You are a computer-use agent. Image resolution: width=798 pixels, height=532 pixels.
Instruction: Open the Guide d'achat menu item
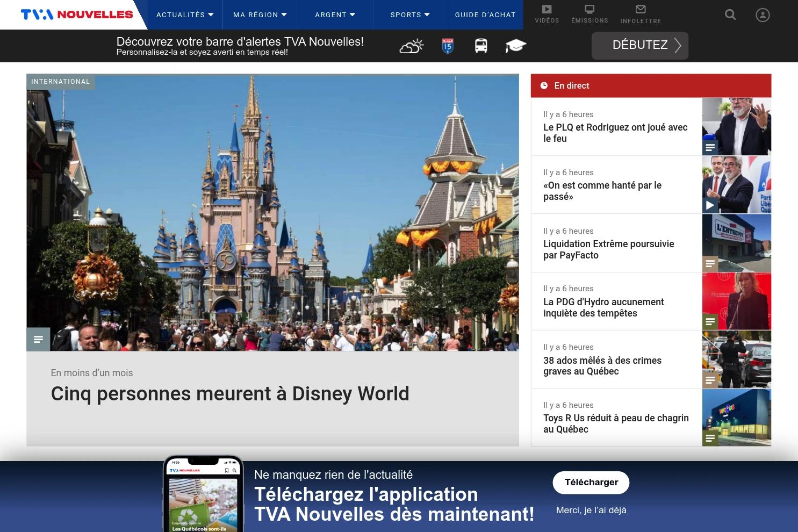point(485,15)
